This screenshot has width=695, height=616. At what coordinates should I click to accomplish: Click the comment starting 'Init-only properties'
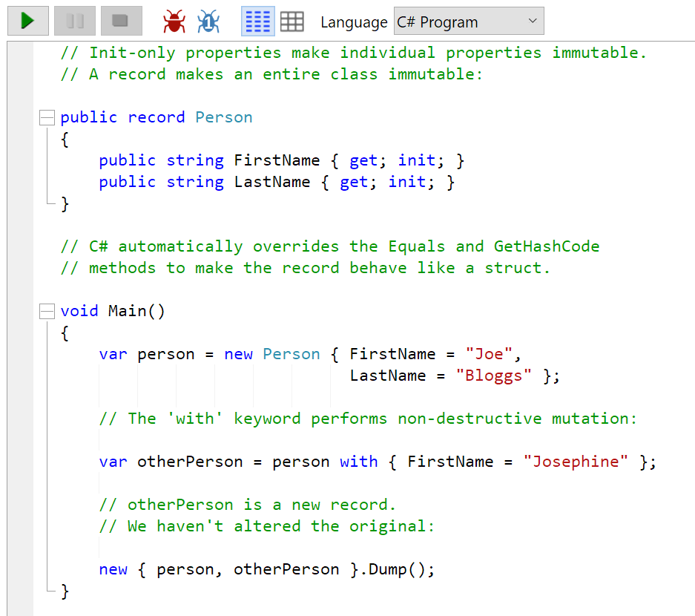pos(354,53)
